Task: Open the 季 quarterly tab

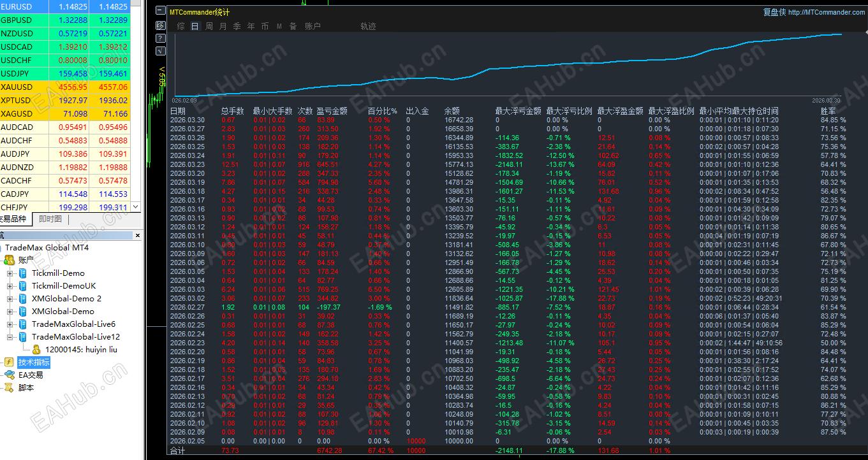Action: [237, 26]
